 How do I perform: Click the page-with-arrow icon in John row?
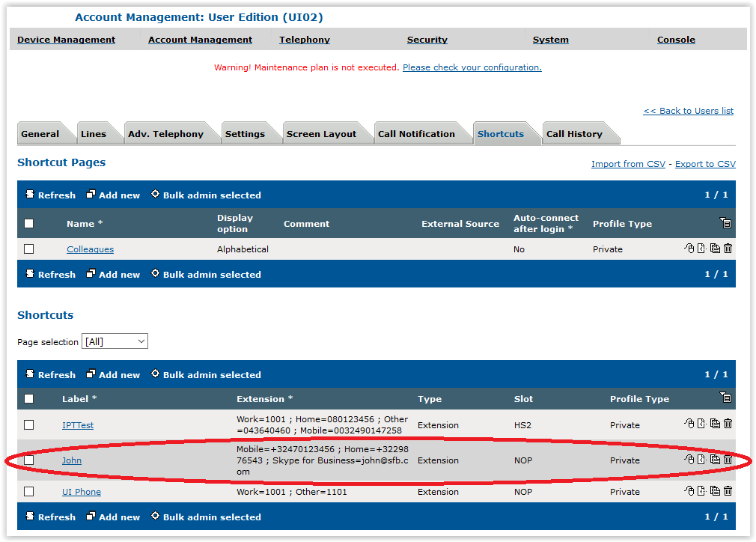point(702,460)
